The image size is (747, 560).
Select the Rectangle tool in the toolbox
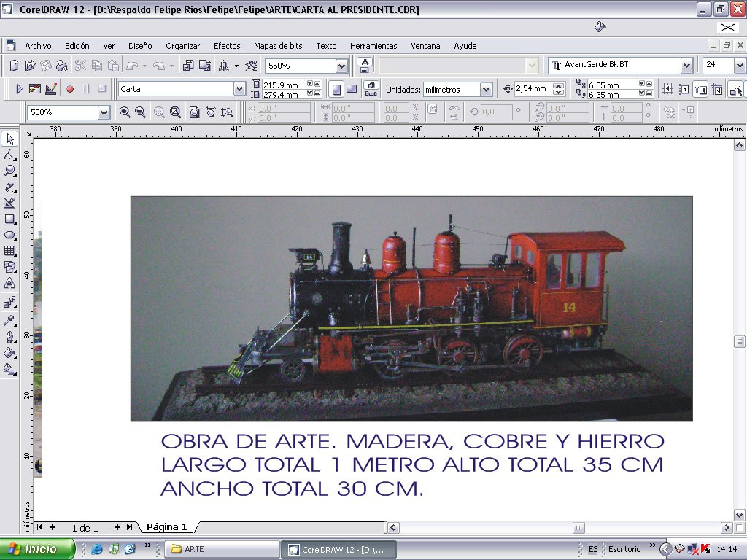tap(9, 219)
